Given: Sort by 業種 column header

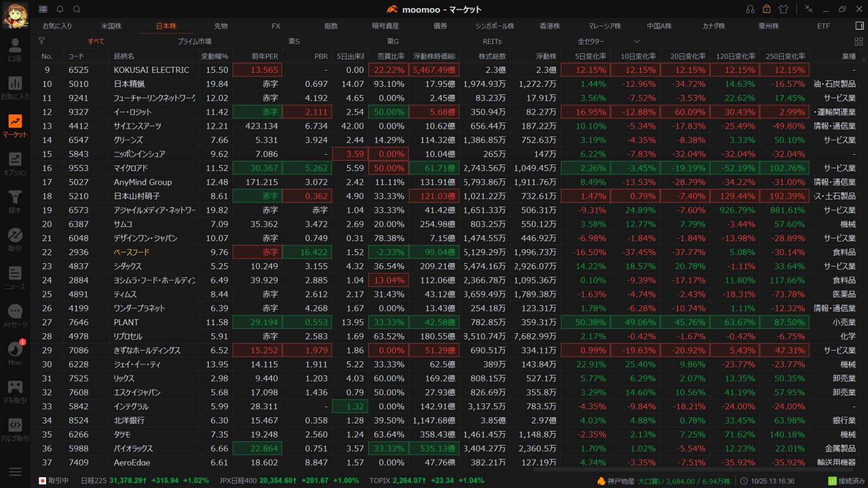Looking at the screenshot, I should click(x=849, y=56).
